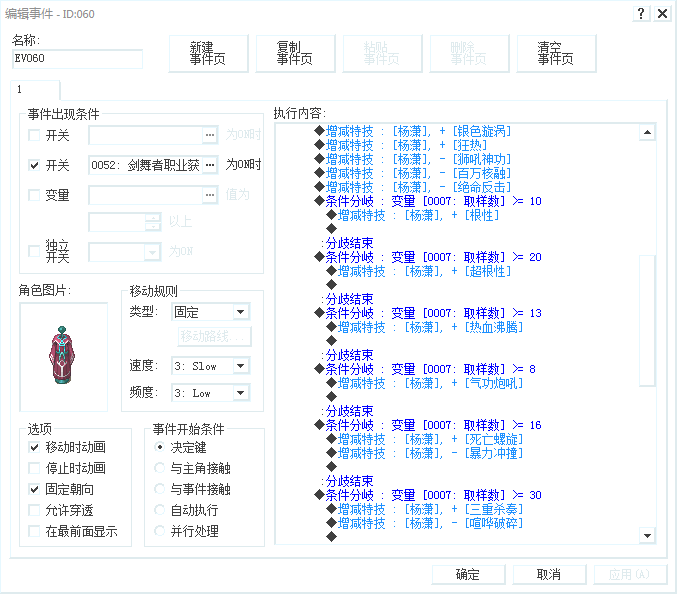Toggle 固定朝向 option
The image size is (677, 594).
34,489
